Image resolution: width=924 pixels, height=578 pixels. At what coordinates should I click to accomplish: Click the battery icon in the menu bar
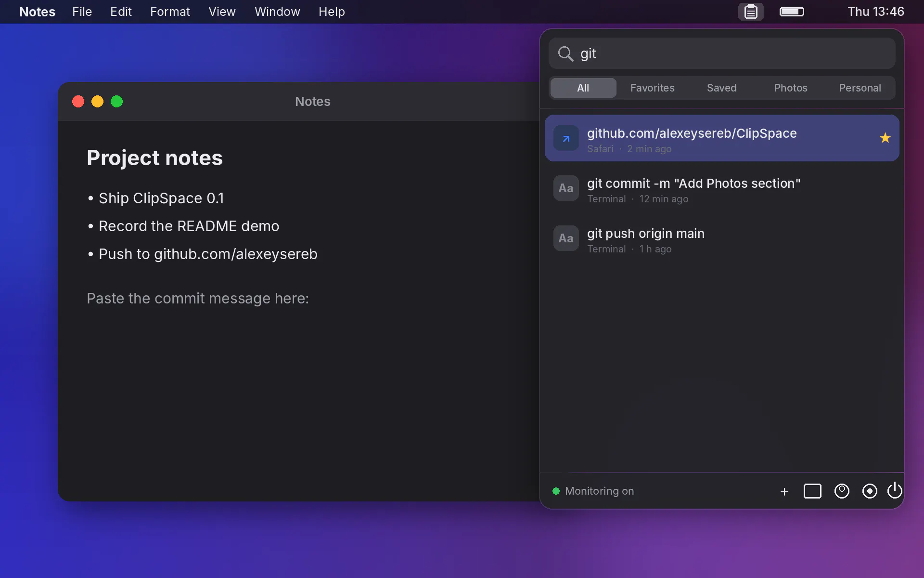tap(792, 12)
